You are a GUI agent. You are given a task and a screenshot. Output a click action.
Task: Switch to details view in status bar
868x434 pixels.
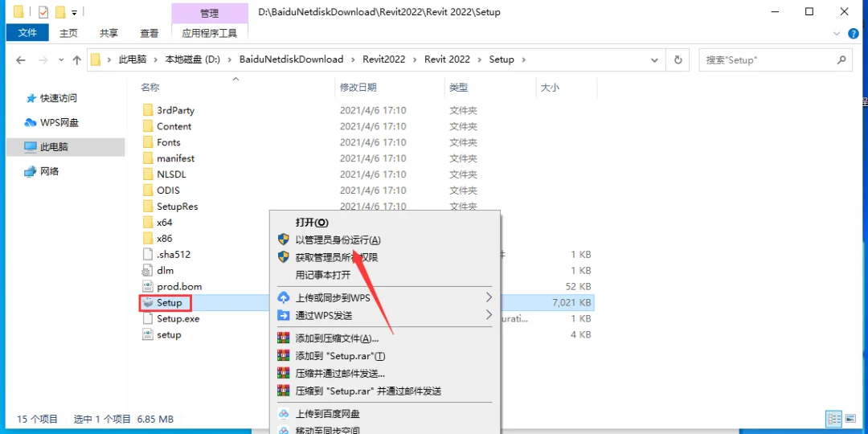coord(834,419)
